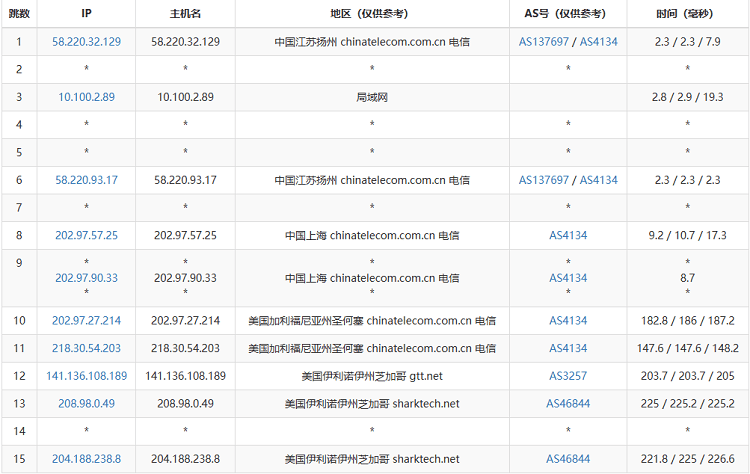Open AS4134 link in hop 6 row
This screenshot has height=474, width=750.
598,180
